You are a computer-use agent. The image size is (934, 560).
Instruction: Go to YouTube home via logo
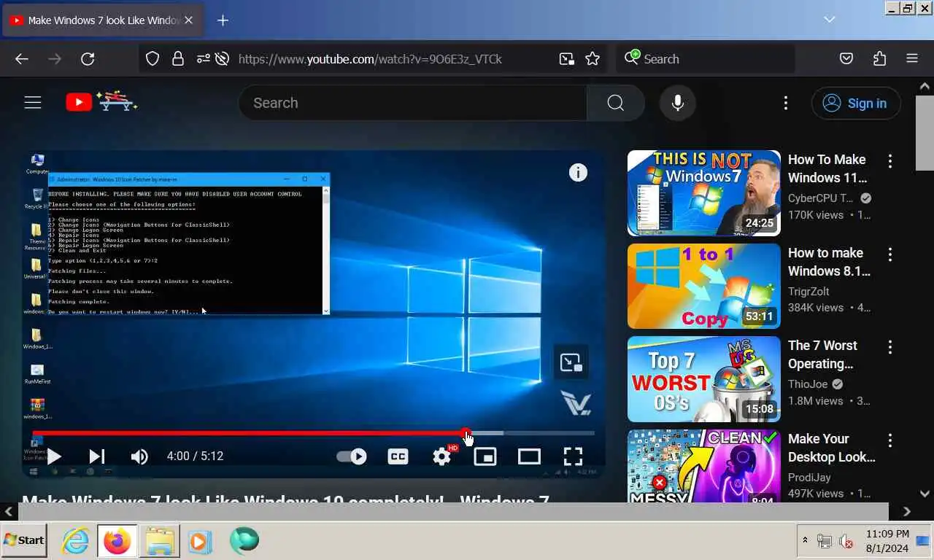click(101, 101)
